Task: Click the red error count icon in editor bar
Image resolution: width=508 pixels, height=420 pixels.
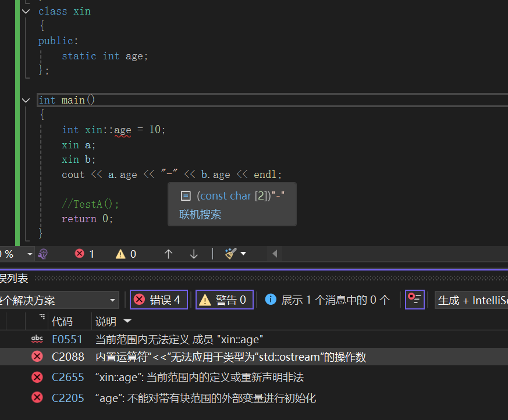Action: pos(79,254)
